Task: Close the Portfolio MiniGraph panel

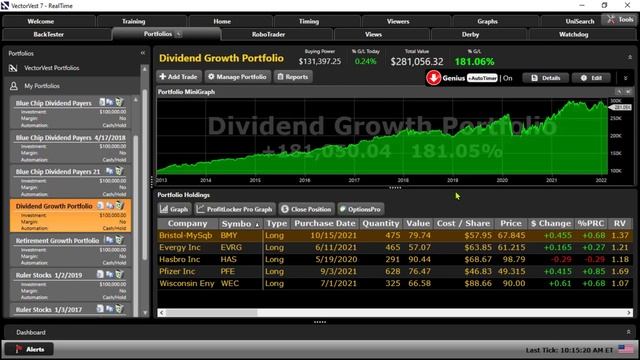Action: coord(628,92)
